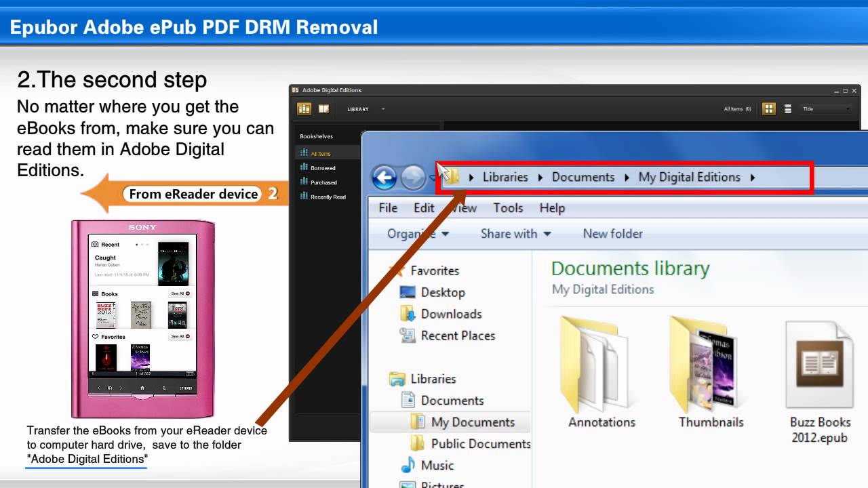This screenshot has height=488, width=868.
Task: Click My Digital Editions in the breadcrumb
Action: click(x=689, y=177)
